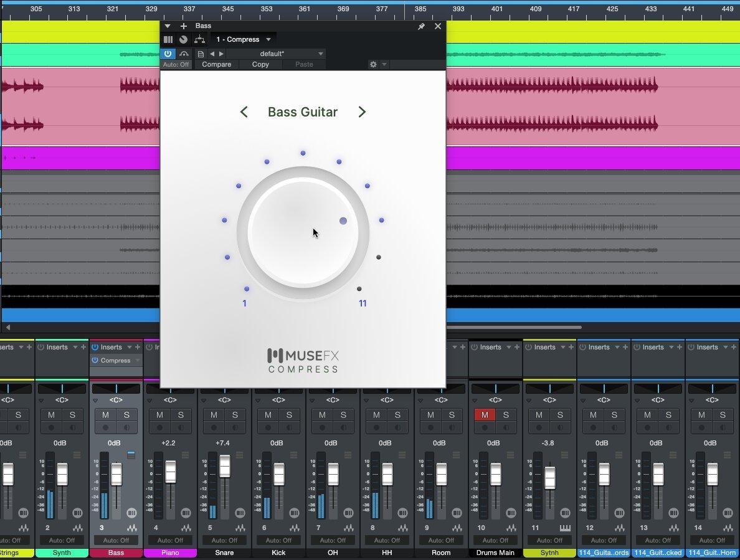740x560 pixels.
Task: Open Compress insert dropdown arrow on Bass channel
Action: pyautogui.click(x=138, y=361)
